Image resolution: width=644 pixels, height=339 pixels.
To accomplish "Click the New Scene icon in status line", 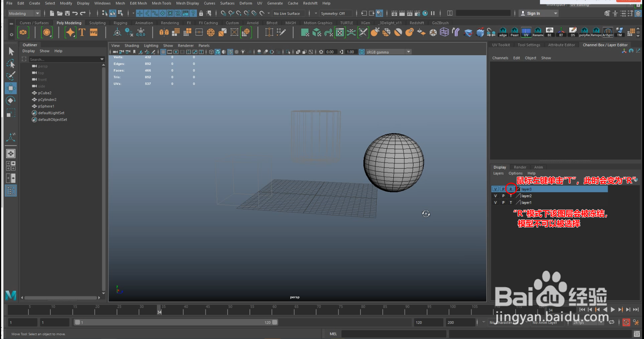I will pyautogui.click(x=52, y=13).
